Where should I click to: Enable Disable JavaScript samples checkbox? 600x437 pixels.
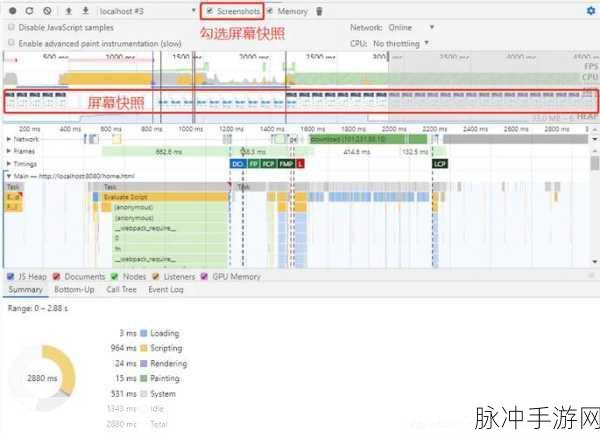click(11, 27)
